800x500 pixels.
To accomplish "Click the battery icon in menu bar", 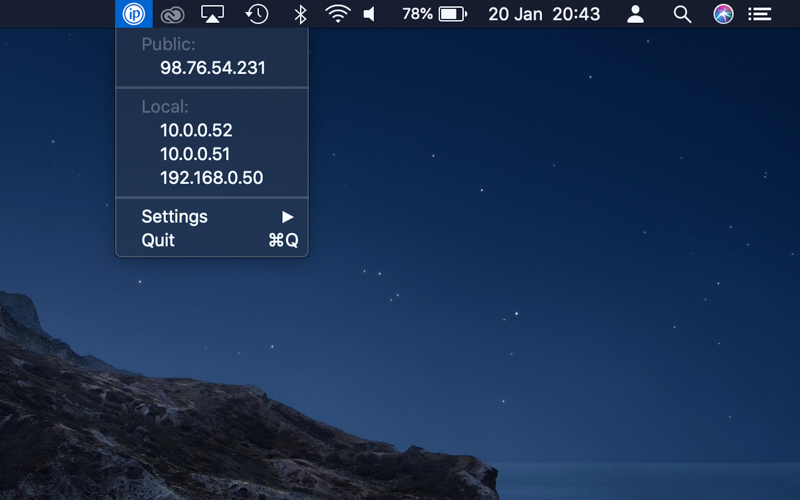I will click(x=453, y=14).
